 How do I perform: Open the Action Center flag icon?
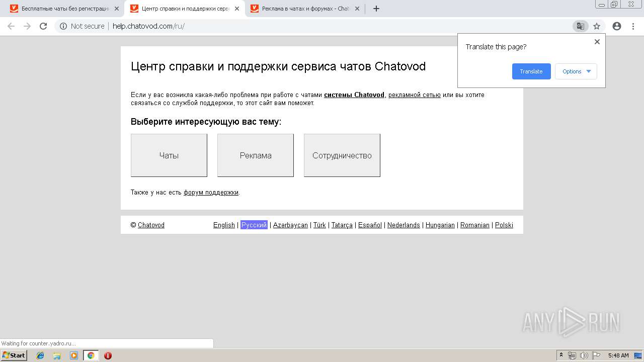tap(596, 355)
